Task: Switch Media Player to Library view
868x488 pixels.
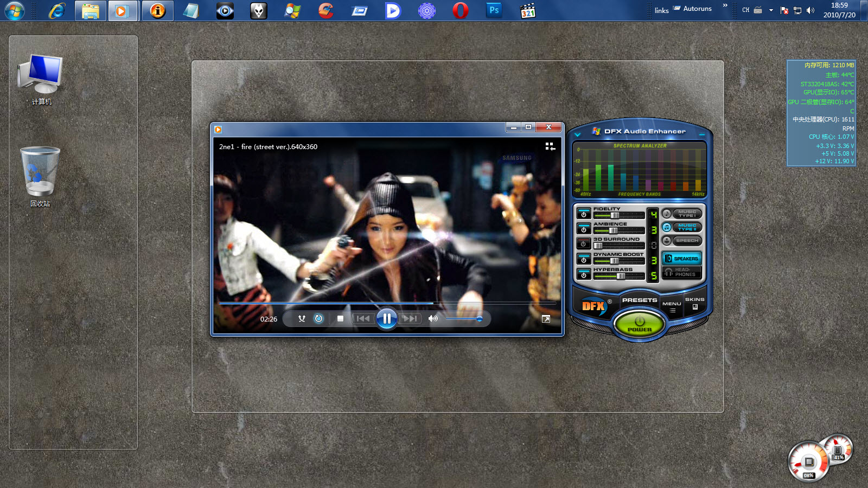Action: pyautogui.click(x=550, y=146)
